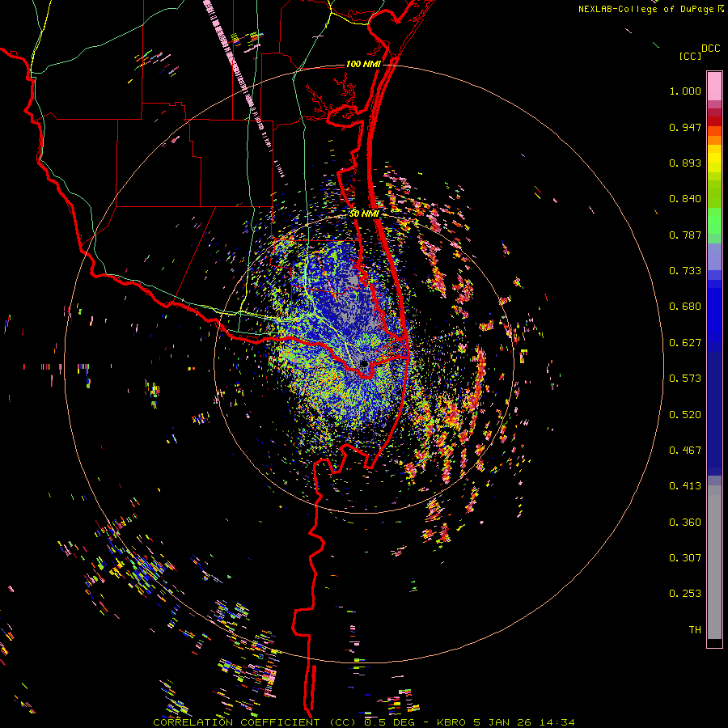Click the 0.893 color scale value
This screenshot has height=728, width=728.
click(685, 163)
